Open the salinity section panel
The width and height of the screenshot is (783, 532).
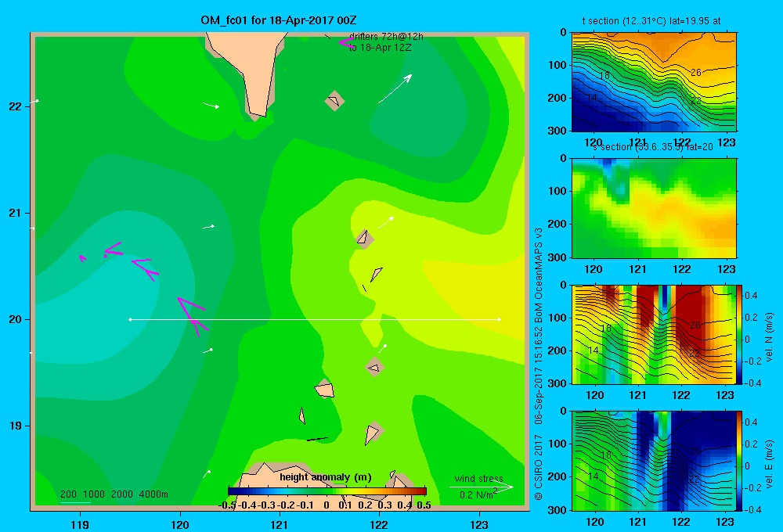coord(654,208)
